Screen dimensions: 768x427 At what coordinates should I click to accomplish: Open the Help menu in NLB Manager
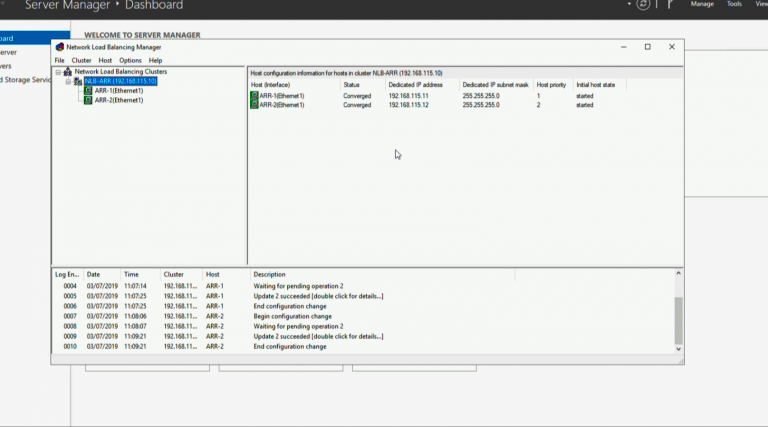tap(155, 61)
